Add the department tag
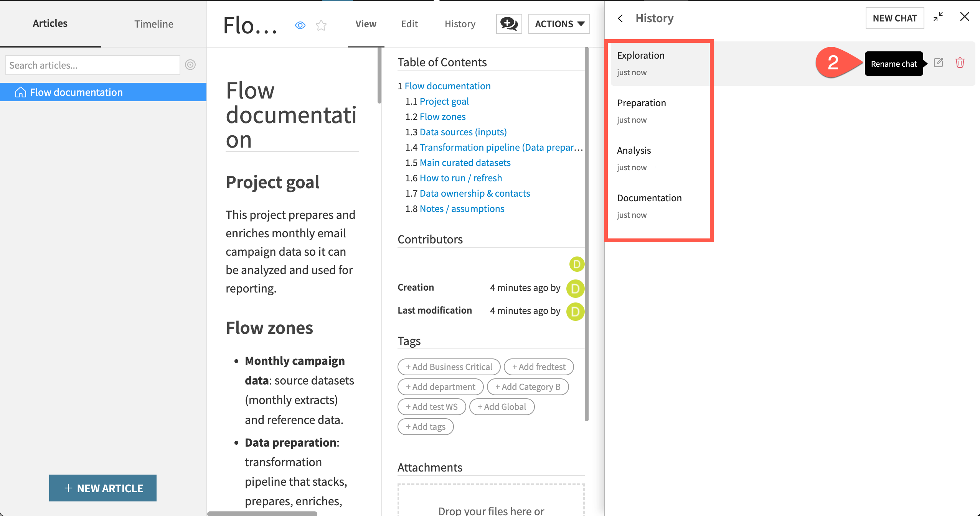 pyautogui.click(x=441, y=387)
